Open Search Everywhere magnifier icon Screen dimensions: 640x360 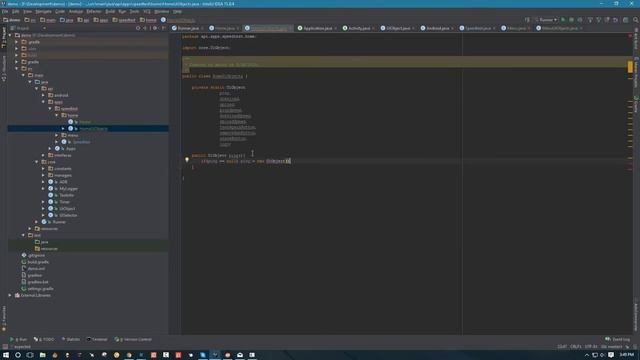pos(636,20)
